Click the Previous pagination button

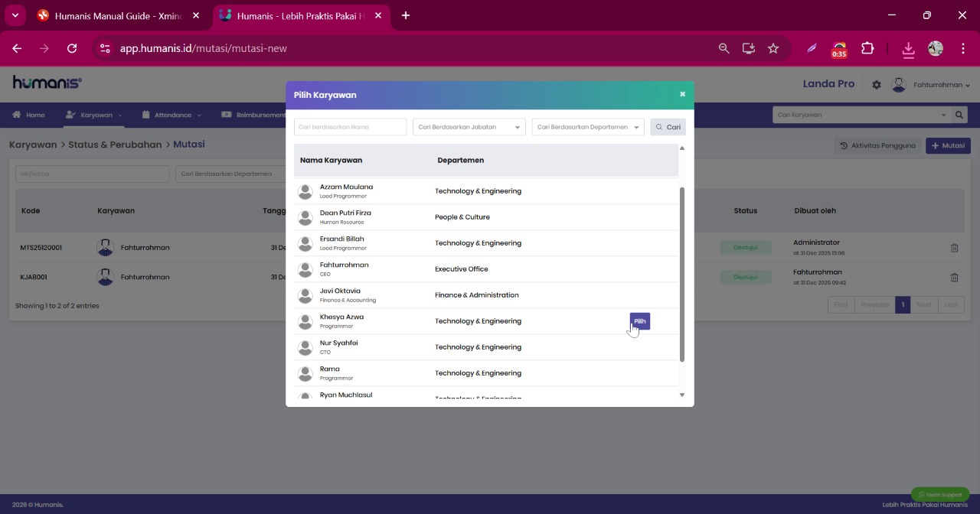pyautogui.click(x=874, y=304)
